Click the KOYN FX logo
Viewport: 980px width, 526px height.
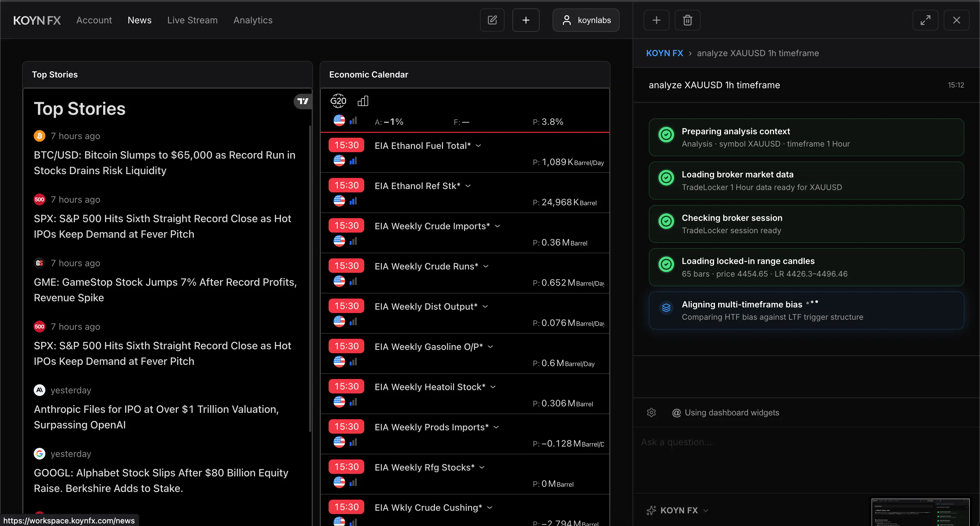[37, 20]
